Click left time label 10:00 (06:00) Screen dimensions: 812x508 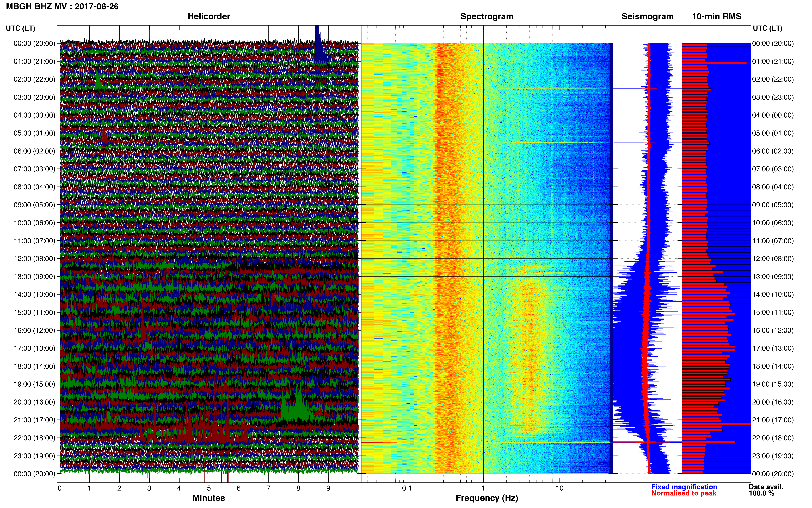(34, 223)
